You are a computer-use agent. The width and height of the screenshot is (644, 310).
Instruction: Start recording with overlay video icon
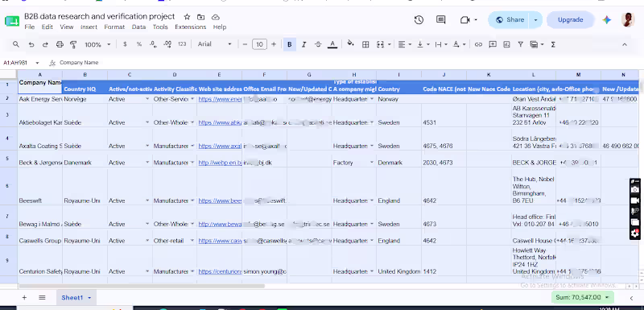[x=635, y=200]
